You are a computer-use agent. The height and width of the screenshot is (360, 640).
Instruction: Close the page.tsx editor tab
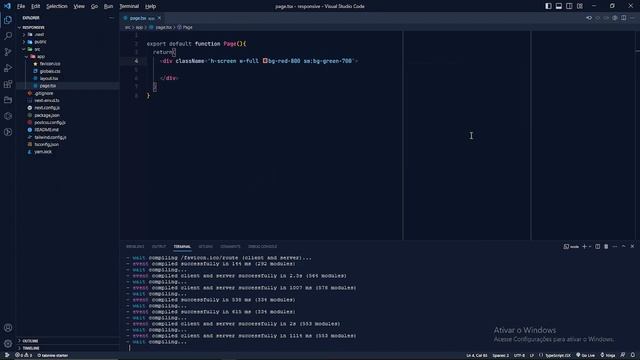point(159,18)
